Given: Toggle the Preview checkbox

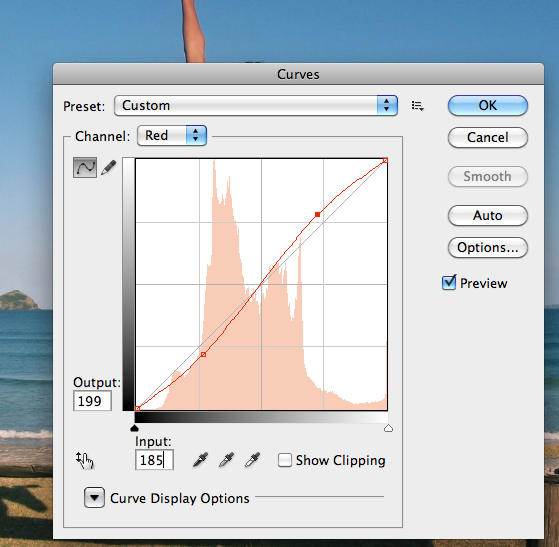Looking at the screenshot, I should 449,283.
